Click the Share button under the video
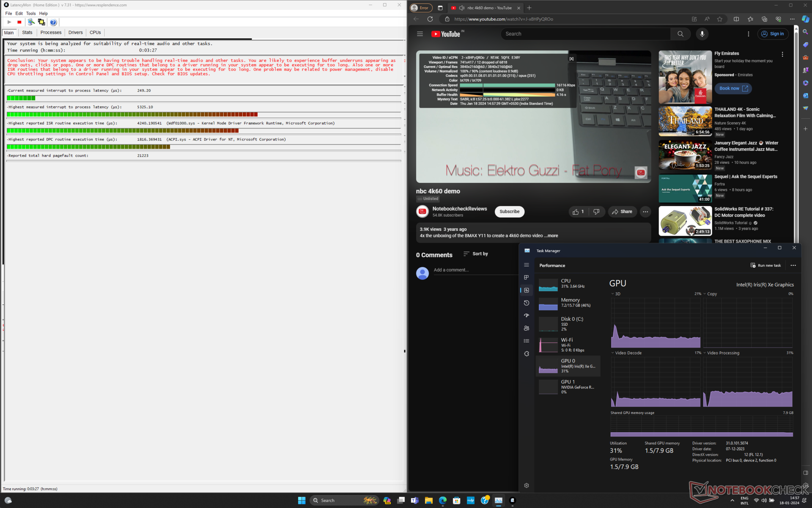 [622, 212]
